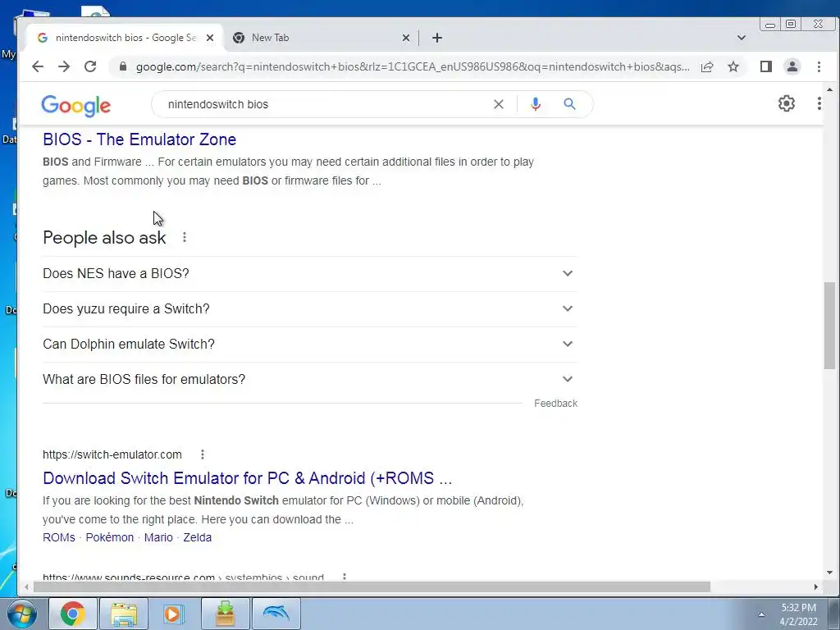Image resolution: width=840 pixels, height=630 pixels.
Task: Open the Zelda sitelink
Action: [197, 537]
